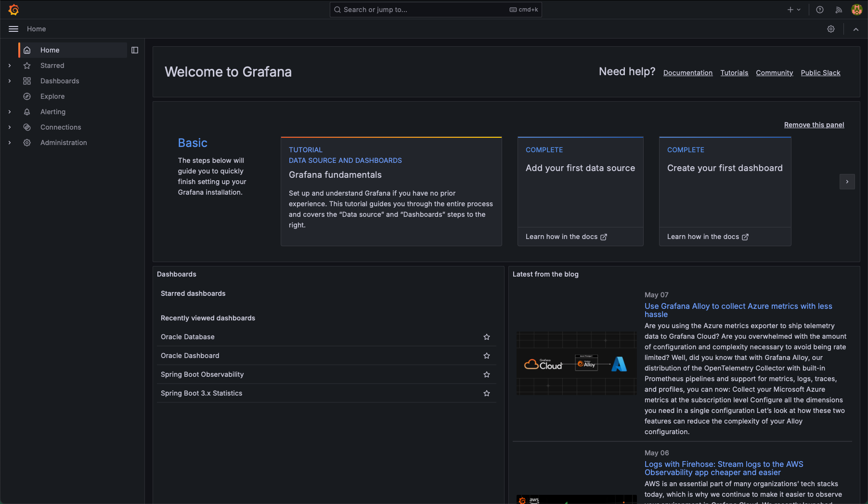
Task: Click Remove this panel link
Action: tap(814, 125)
